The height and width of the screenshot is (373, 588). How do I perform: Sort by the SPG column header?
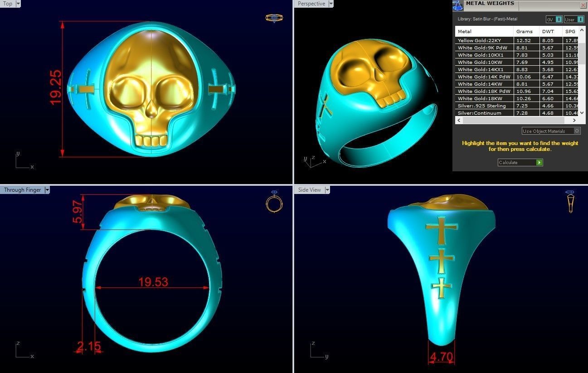click(571, 31)
